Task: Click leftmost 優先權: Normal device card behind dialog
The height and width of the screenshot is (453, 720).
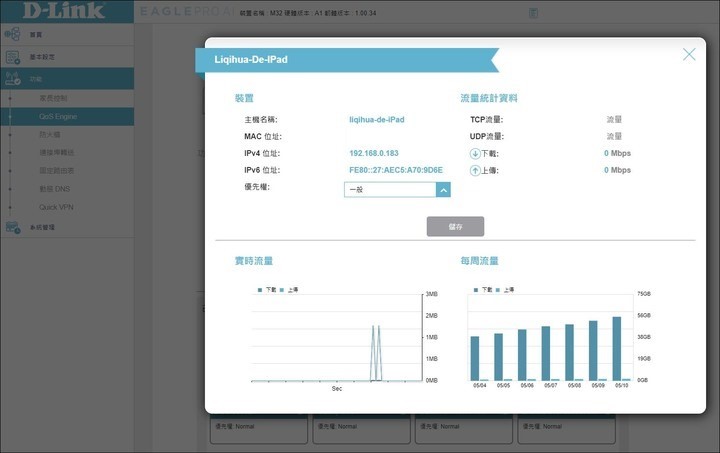Action: point(259,428)
